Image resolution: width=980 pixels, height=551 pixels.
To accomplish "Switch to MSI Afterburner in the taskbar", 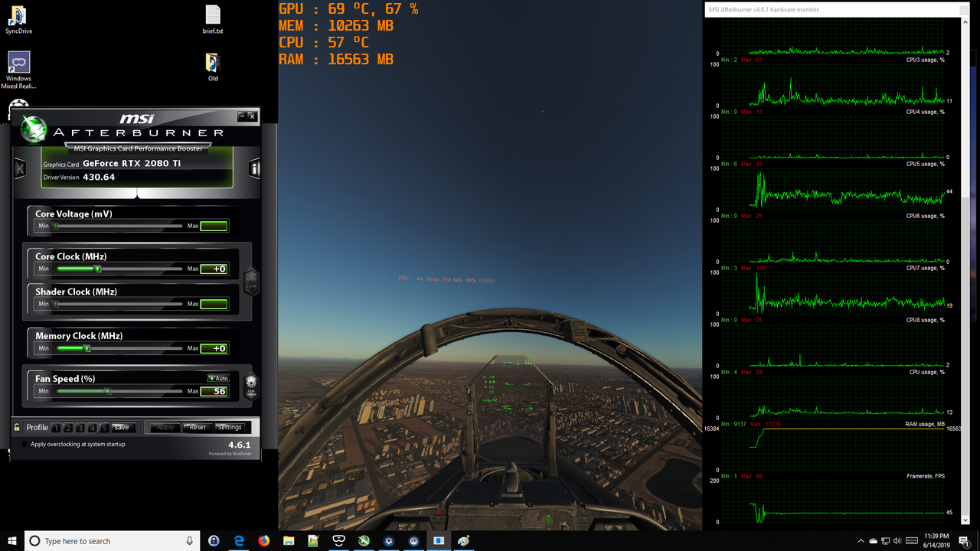I will 364,540.
